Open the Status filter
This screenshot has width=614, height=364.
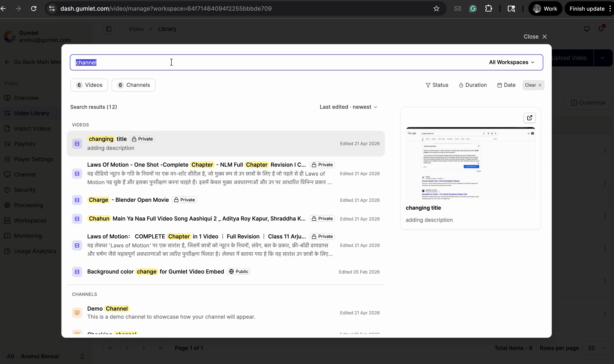pos(437,85)
